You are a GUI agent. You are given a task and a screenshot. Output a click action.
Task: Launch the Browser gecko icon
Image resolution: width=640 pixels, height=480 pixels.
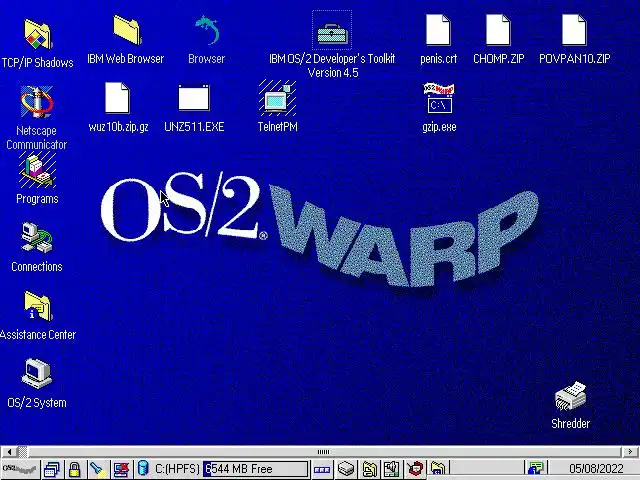(x=207, y=30)
